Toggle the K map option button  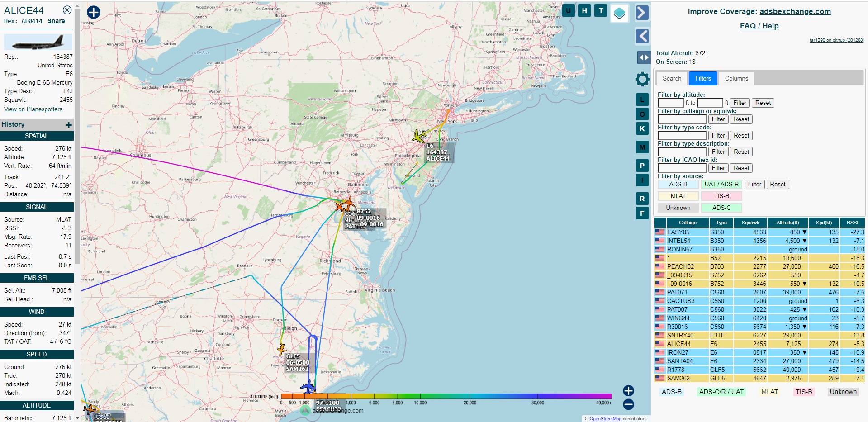[x=642, y=128]
